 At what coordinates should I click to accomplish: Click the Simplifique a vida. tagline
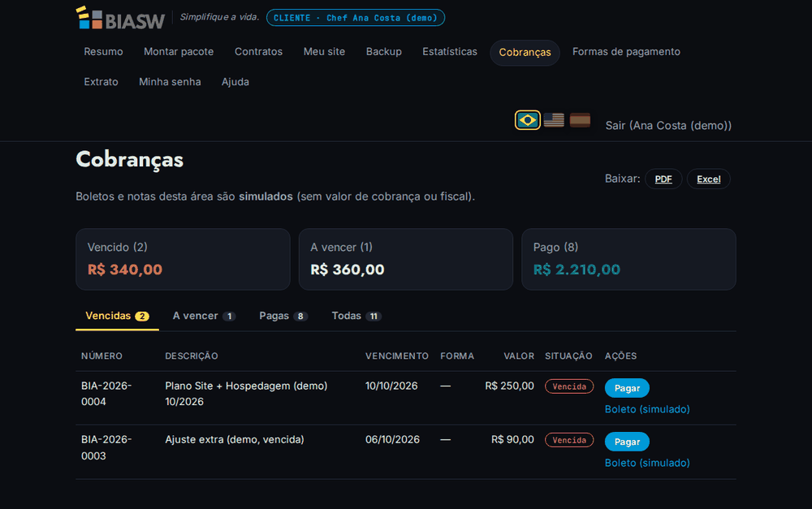click(219, 17)
